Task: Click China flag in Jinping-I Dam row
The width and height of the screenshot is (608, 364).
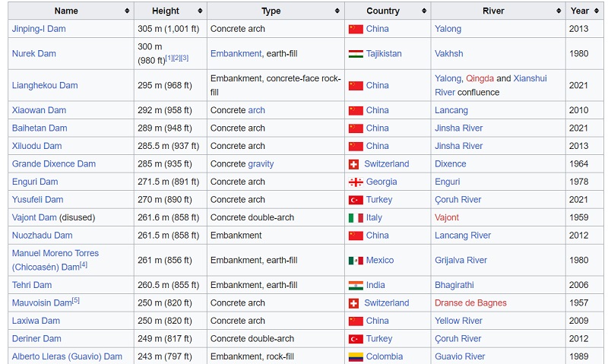Action: (355, 29)
